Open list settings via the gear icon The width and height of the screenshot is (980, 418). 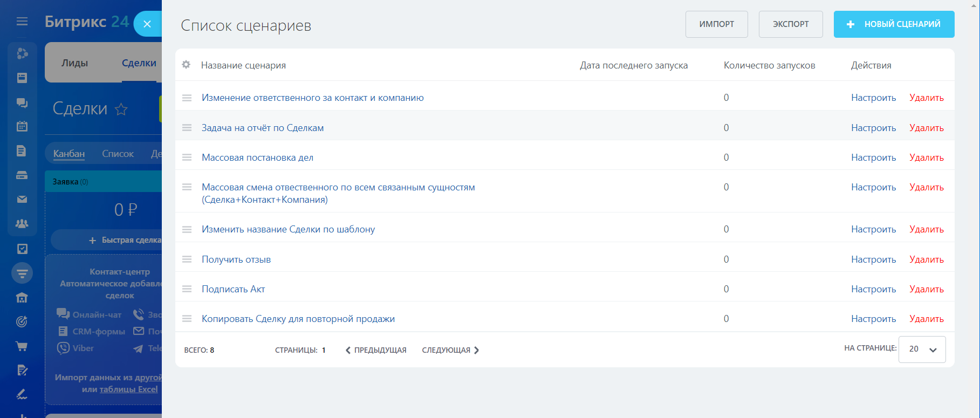tap(186, 65)
